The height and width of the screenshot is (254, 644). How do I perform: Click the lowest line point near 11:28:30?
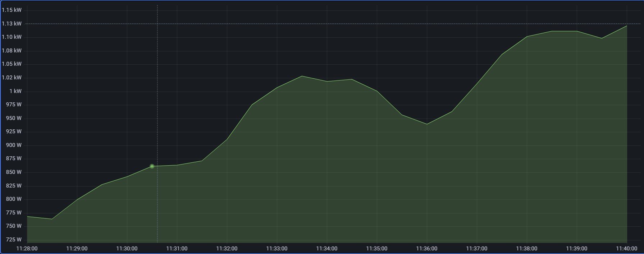click(52, 219)
